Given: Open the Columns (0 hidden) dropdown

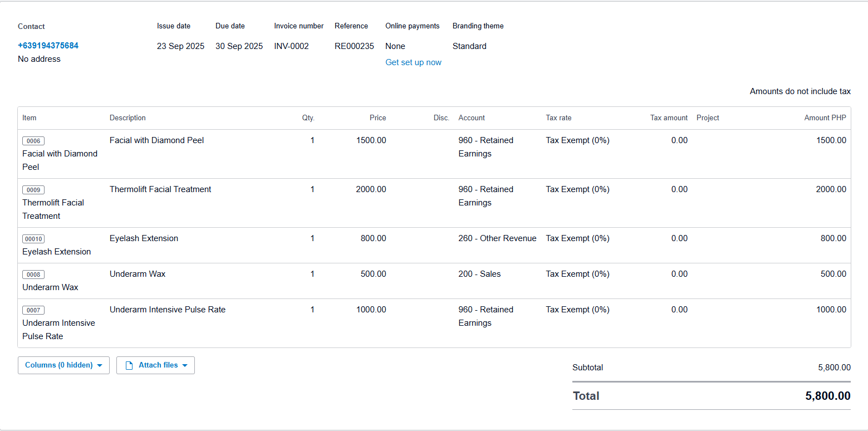Looking at the screenshot, I should click(x=63, y=365).
